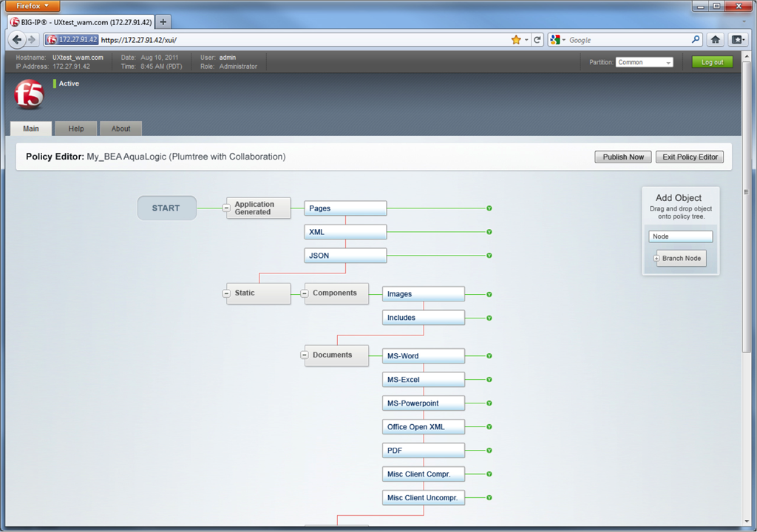Viewport: 757px width, 532px height.
Task: Reload the page with refresh icon
Action: 537,40
